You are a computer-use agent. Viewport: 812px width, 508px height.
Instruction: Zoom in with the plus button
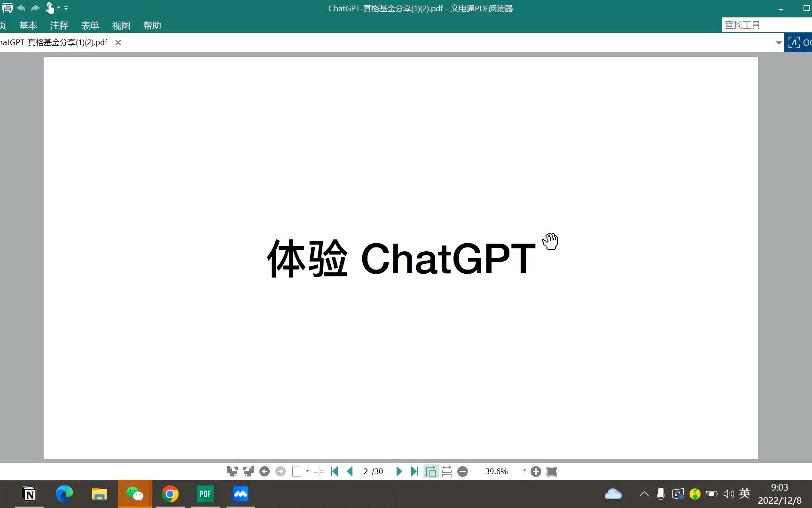click(x=536, y=471)
